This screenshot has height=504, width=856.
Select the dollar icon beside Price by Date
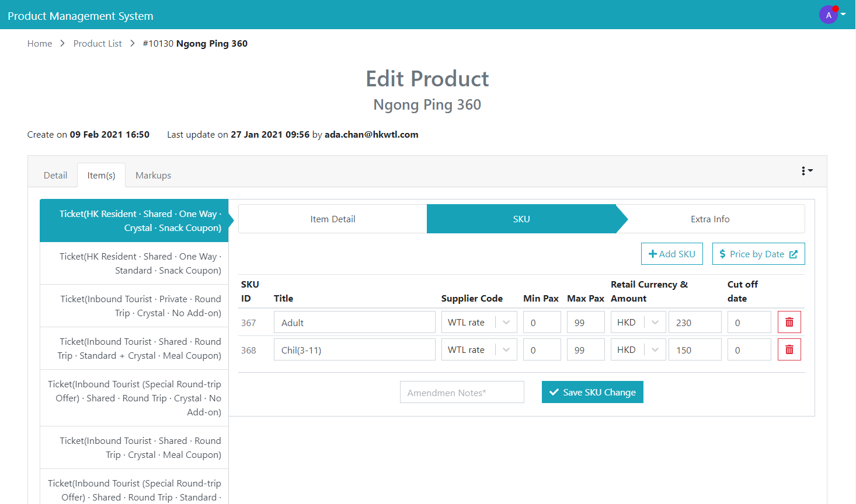coord(724,254)
